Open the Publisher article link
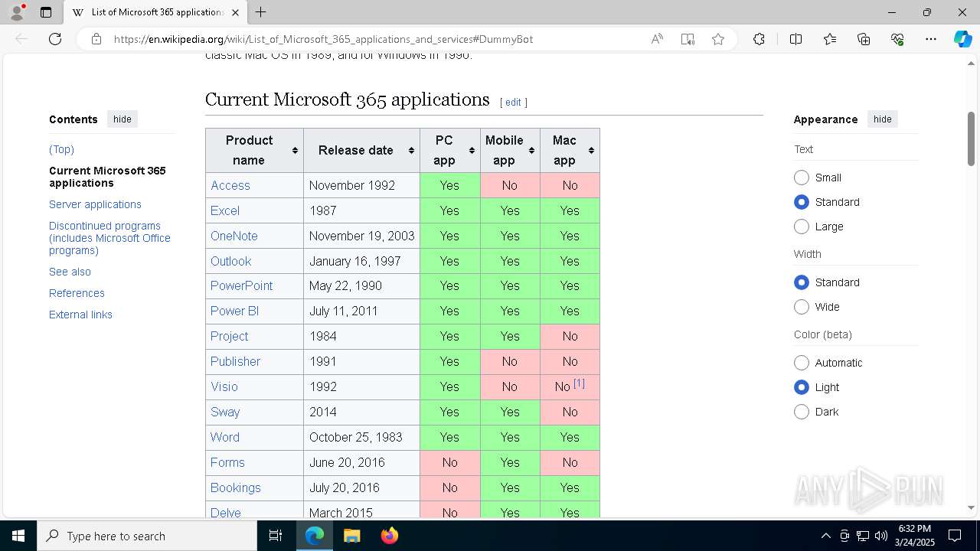Screen dimensions: 980x551 (x=236, y=361)
